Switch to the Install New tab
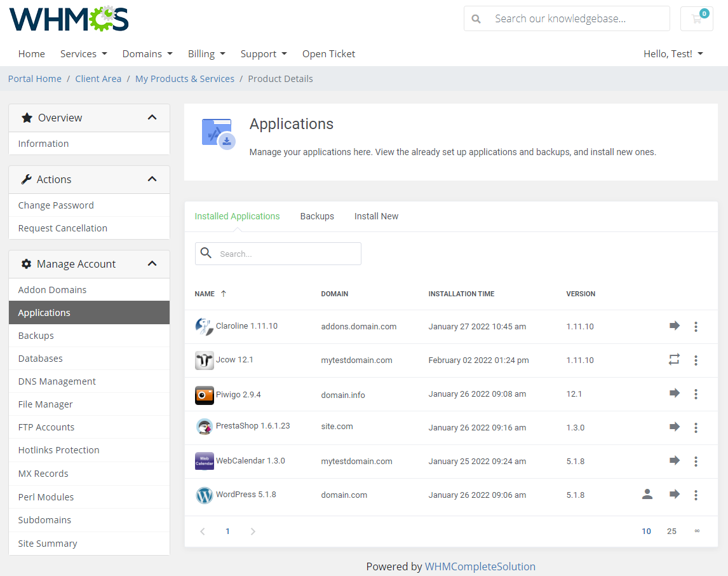This screenshot has height=576, width=728. point(376,216)
